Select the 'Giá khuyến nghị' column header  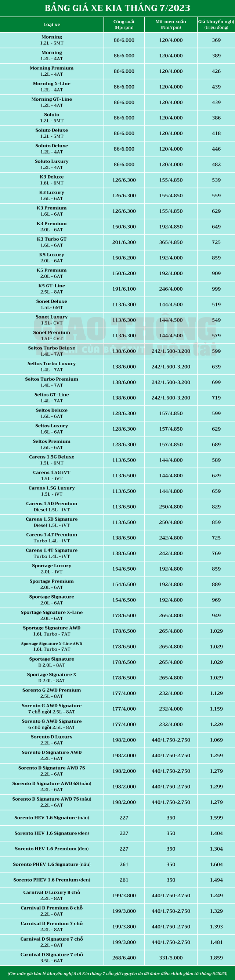(216, 24)
